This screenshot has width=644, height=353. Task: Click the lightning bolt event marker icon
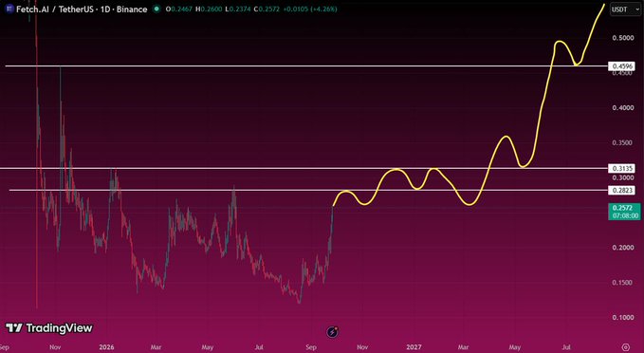[x=332, y=331]
